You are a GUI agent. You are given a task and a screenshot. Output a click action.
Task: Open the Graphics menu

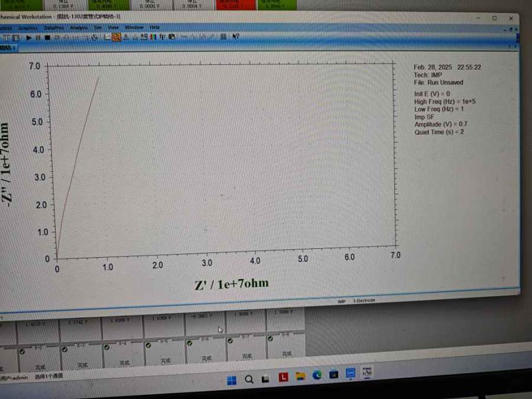[x=28, y=27]
